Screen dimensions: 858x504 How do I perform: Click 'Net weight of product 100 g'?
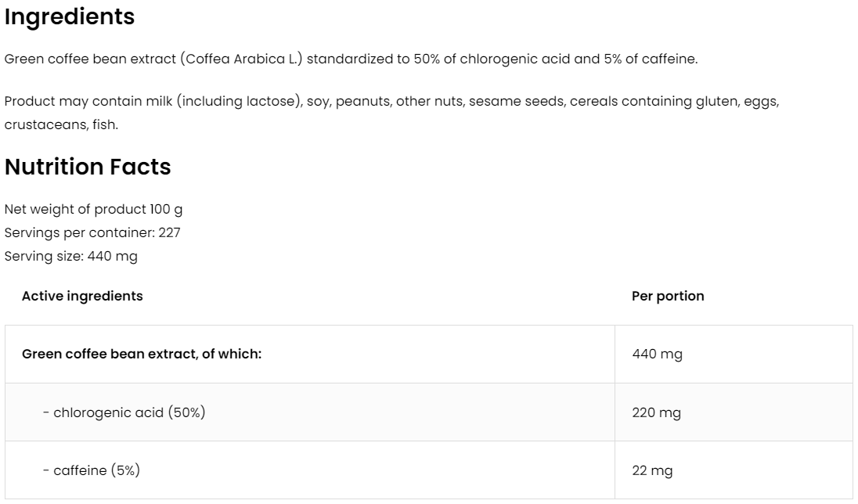click(94, 210)
